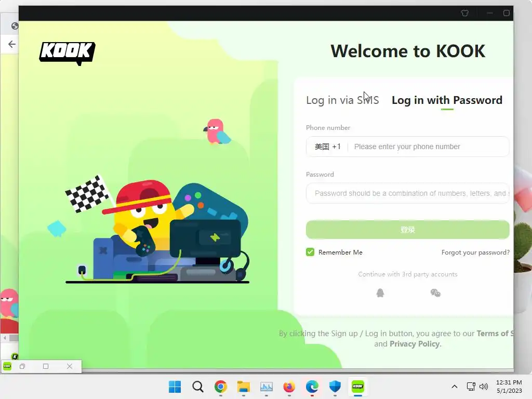532x399 pixels.
Task: Continue with QQ penguin account icon
Action: click(380, 293)
